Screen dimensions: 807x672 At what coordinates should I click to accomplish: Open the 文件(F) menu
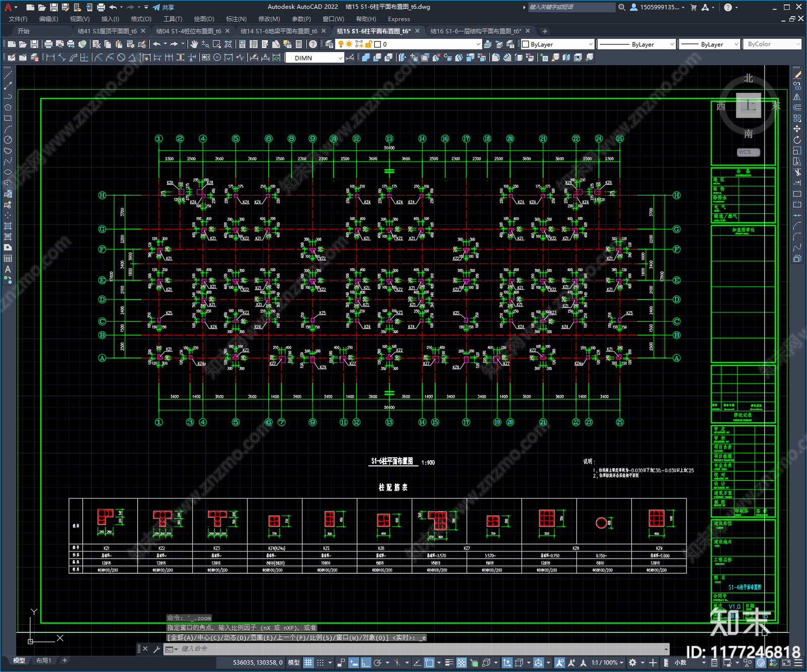(18, 19)
